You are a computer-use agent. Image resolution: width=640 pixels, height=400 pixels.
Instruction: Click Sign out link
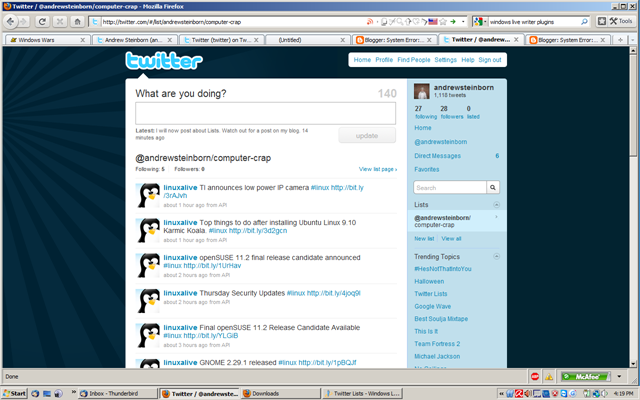point(490,60)
